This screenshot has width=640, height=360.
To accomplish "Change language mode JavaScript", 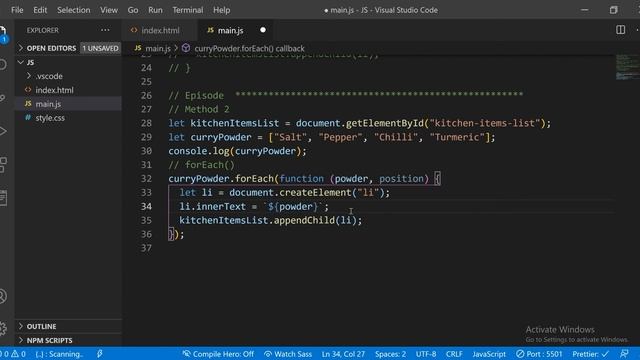I will tap(489, 354).
